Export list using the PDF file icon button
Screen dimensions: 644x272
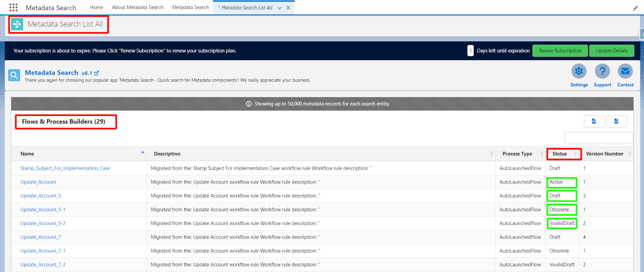[x=594, y=122]
